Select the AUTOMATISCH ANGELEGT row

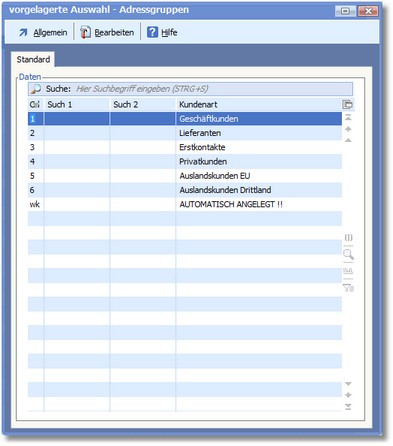(185, 204)
